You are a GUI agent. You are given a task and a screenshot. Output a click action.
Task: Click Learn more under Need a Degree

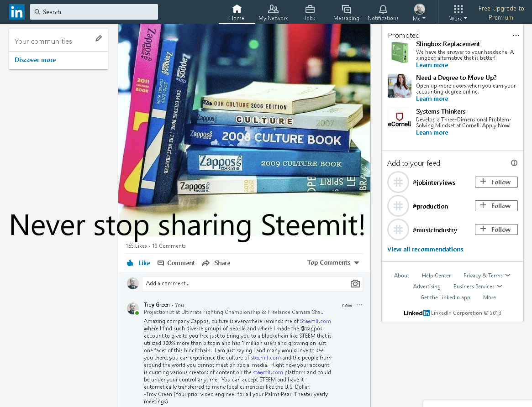tap(432, 99)
